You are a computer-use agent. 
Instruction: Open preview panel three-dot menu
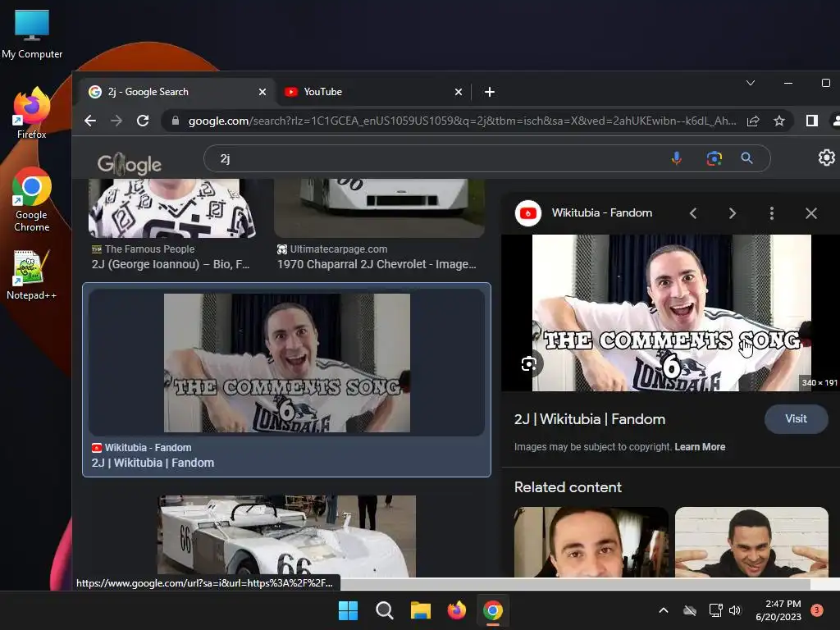771,213
